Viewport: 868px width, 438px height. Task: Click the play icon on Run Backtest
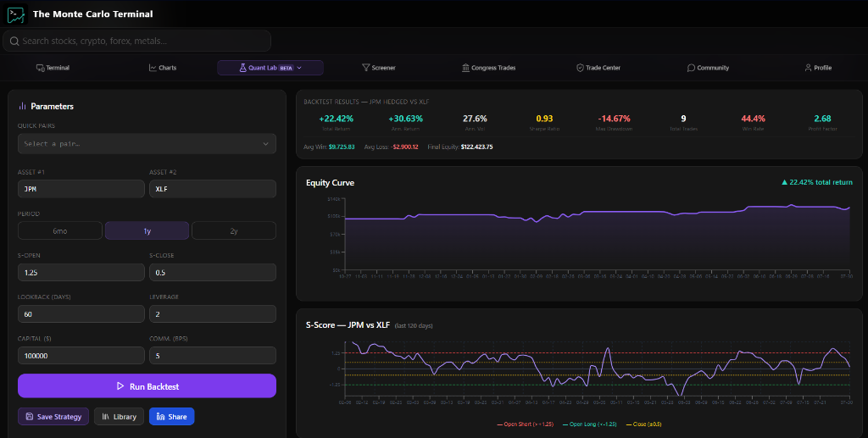[x=120, y=386]
